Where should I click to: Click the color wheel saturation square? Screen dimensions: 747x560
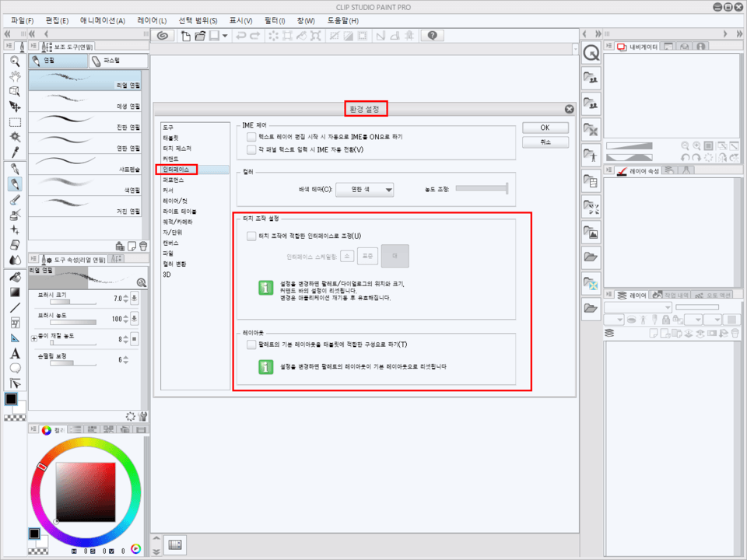click(86, 492)
